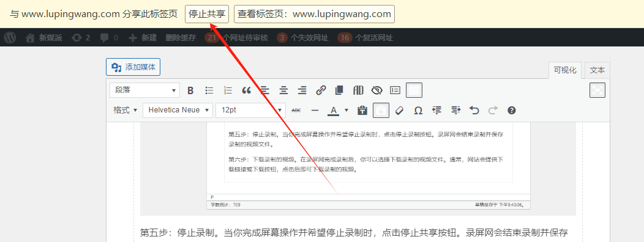
Task: Click the clipboard paste icon
Action: coord(362,111)
